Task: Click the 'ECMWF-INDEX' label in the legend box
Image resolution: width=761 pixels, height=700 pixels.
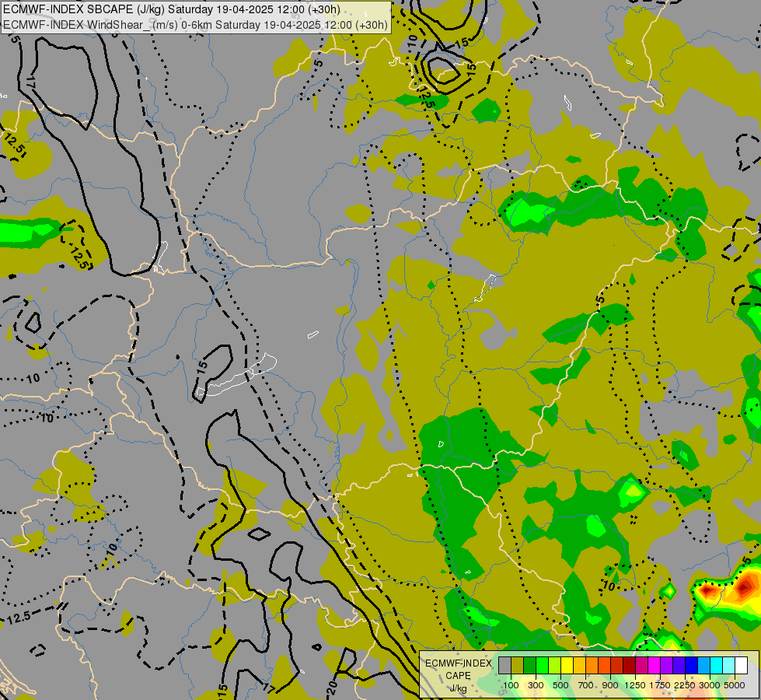Action: (459, 663)
